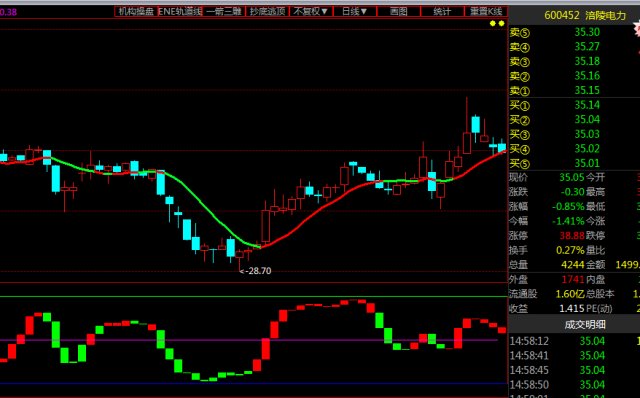Viewport: 640px width, 398px height.
Task: Open the 画图 drawing tools
Action: coord(398,11)
